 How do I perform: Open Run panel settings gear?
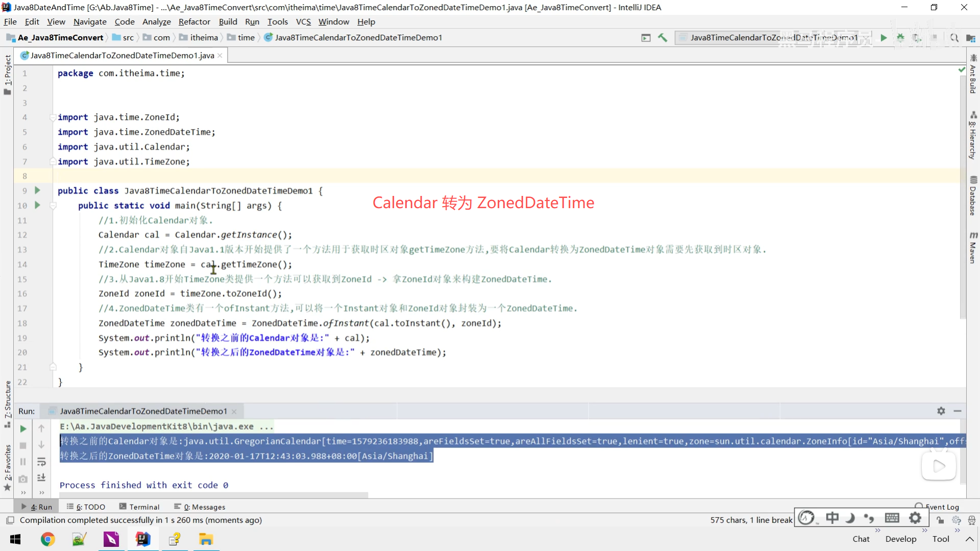pyautogui.click(x=941, y=411)
